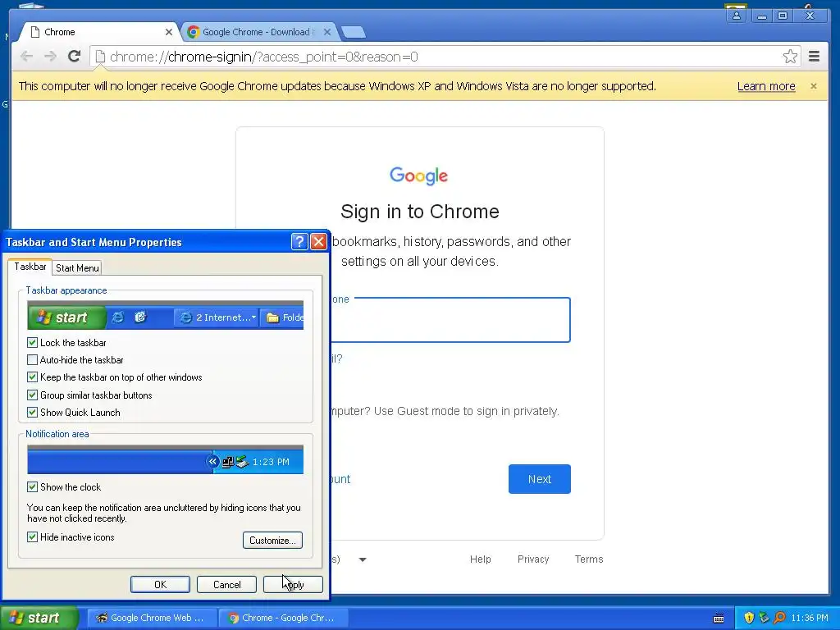Toggle Group similar taskbar buttons
The image size is (840, 630).
point(32,395)
